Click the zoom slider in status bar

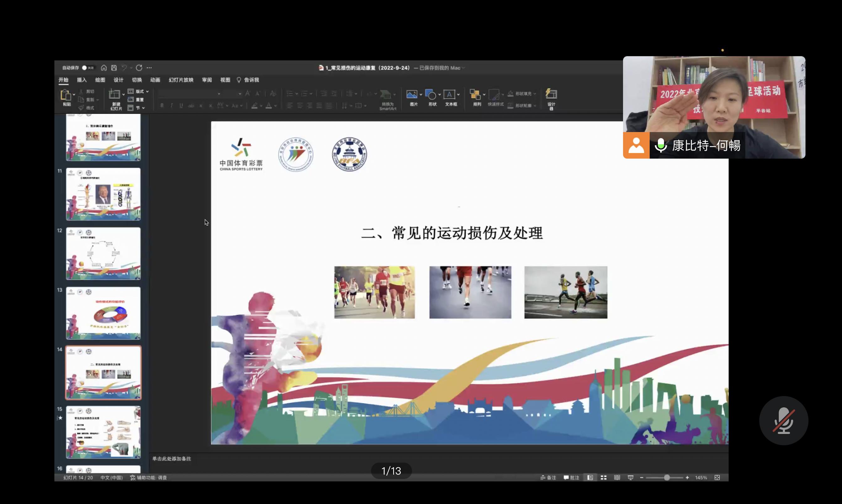tap(667, 477)
